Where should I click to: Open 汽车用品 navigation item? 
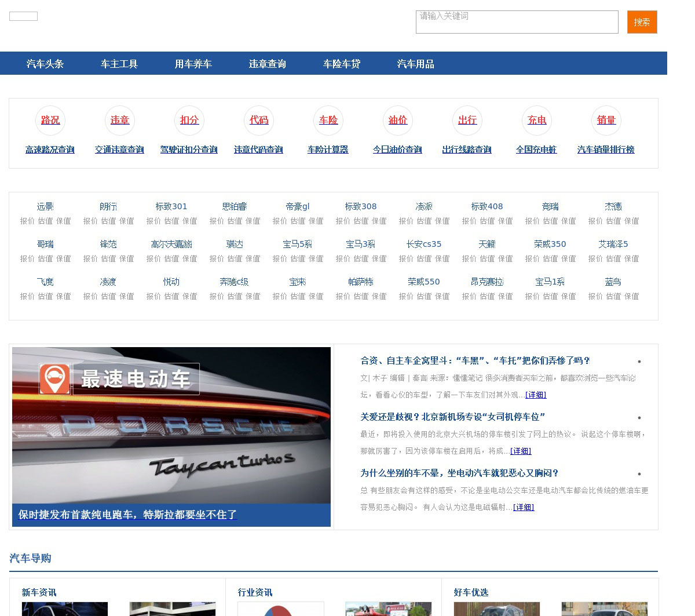point(416,64)
